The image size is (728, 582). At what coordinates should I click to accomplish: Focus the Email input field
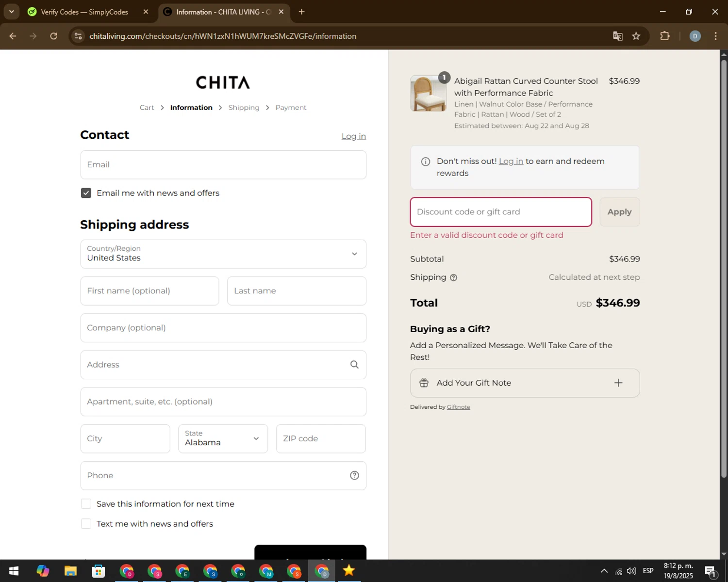click(x=223, y=165)
